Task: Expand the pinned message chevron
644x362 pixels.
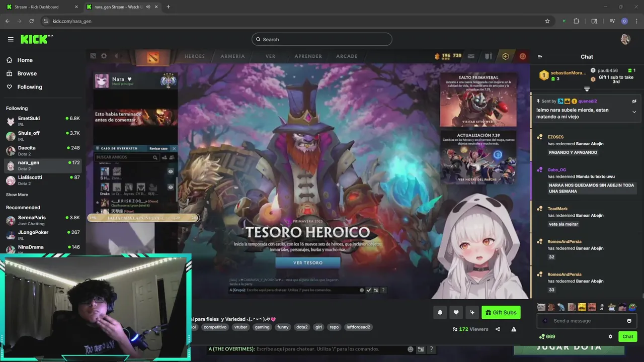Action: (x=634, y=112)
